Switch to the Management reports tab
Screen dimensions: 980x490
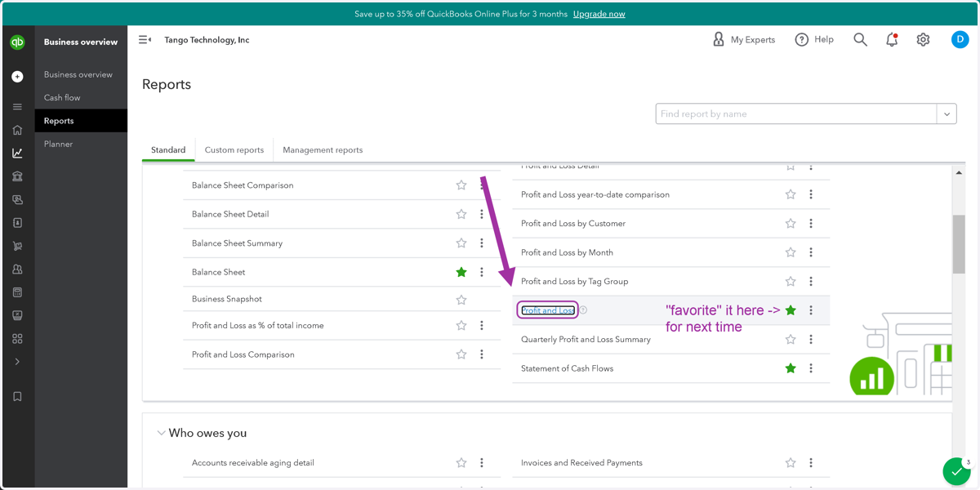tap(323, 150)
